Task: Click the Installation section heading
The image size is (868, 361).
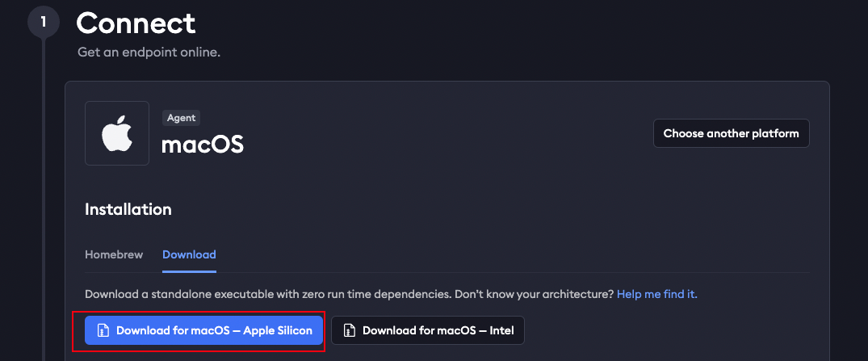Action: (128, 210)
